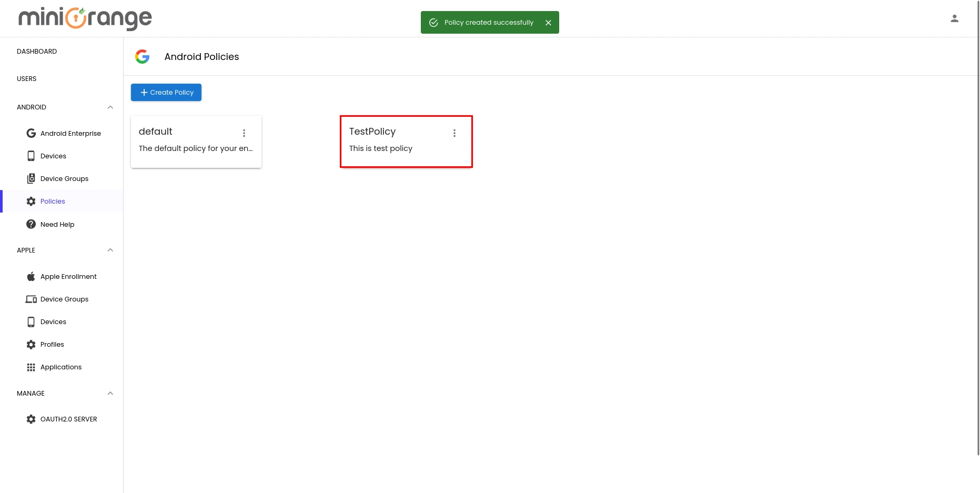Collapse the MANAGE section chevron

[x=110, y=393]
